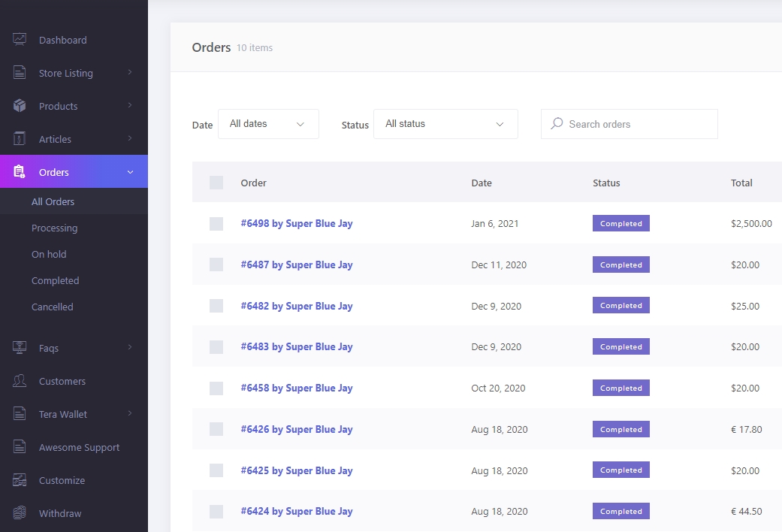Click the Products box icon
This screenshot has width=782, height=532.
(x=20, y=106)
